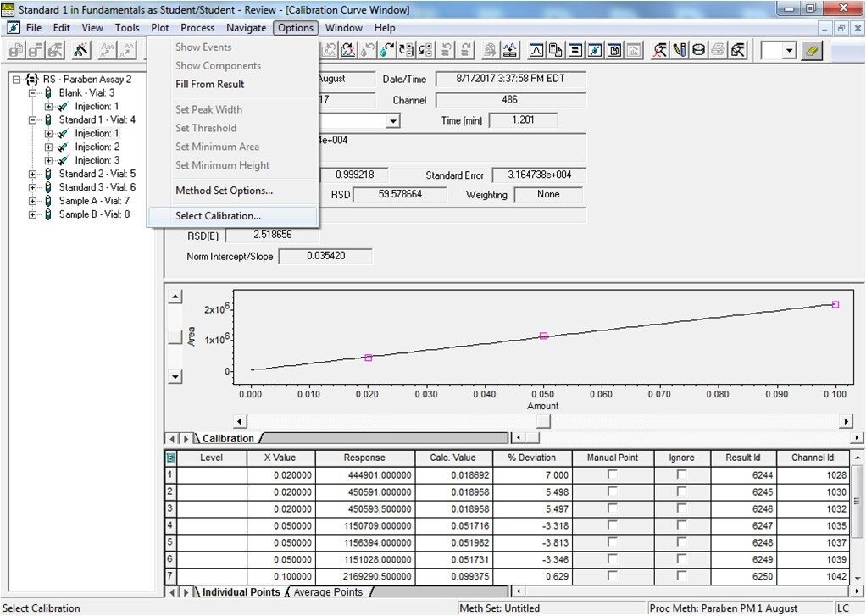The width and height of the screenshot is (866, 616).
Task: Click the result set braces icon in the tree
Action: pos(32,80)
